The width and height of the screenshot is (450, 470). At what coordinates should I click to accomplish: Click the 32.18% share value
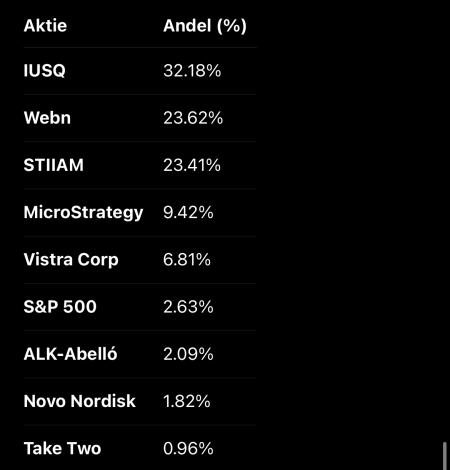(192, 71)
